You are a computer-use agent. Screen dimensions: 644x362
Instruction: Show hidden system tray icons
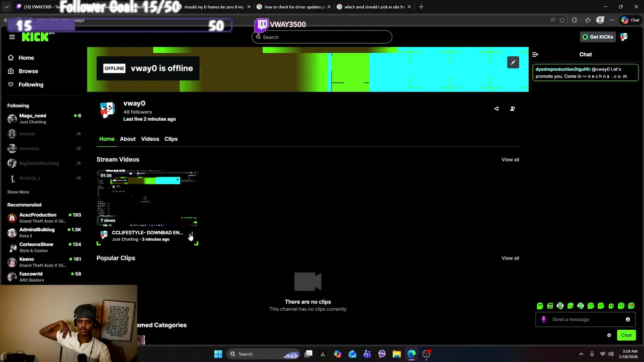click(x=581, y=354)
